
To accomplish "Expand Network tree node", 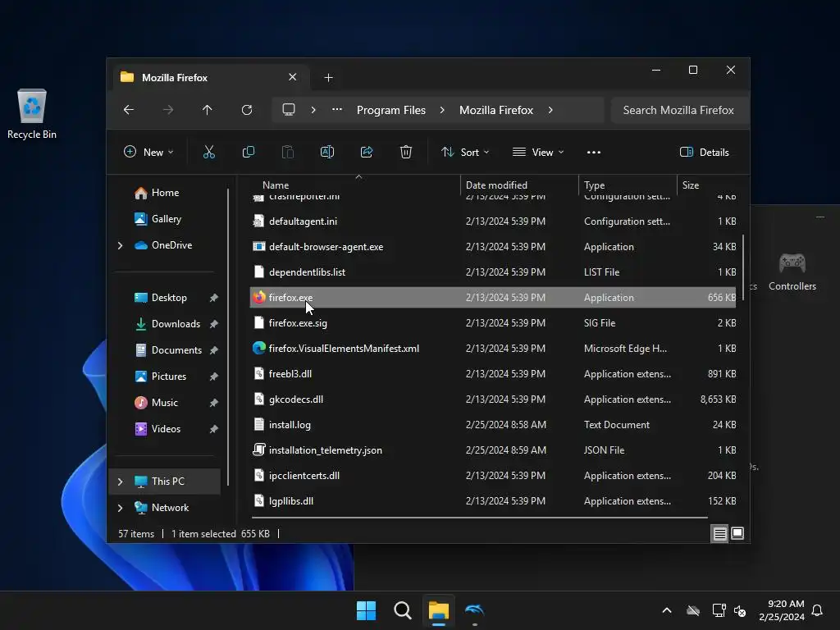I will click(120, 508).
